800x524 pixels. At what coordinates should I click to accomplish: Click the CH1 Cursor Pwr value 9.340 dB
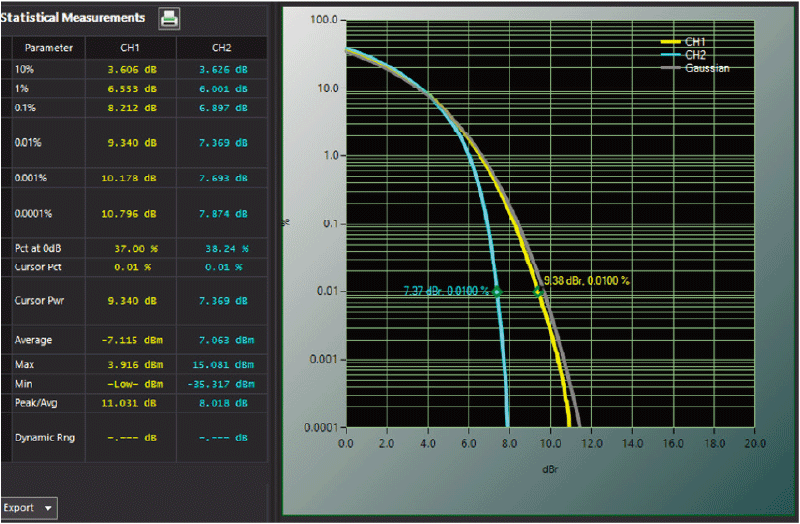[x=131, y=299]
